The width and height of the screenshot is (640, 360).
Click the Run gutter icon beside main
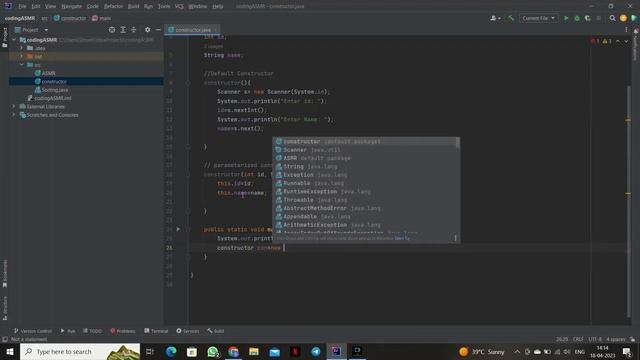click(x=178, y=229)
